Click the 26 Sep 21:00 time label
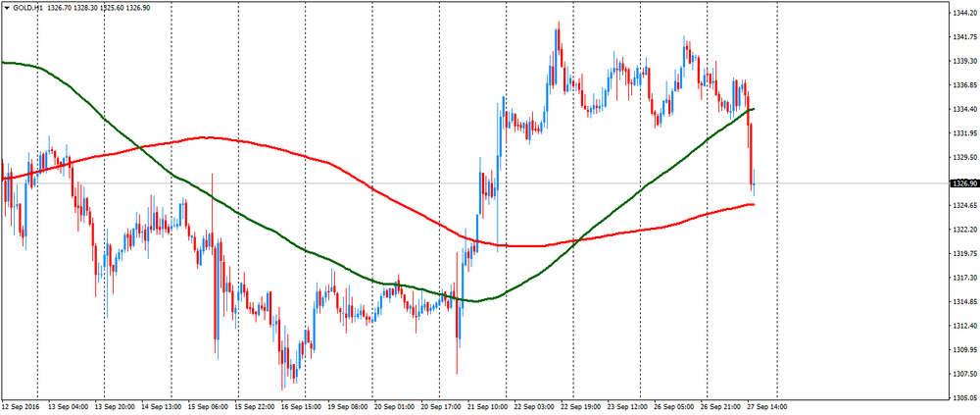The image size is (980, 415). point(719,406)
